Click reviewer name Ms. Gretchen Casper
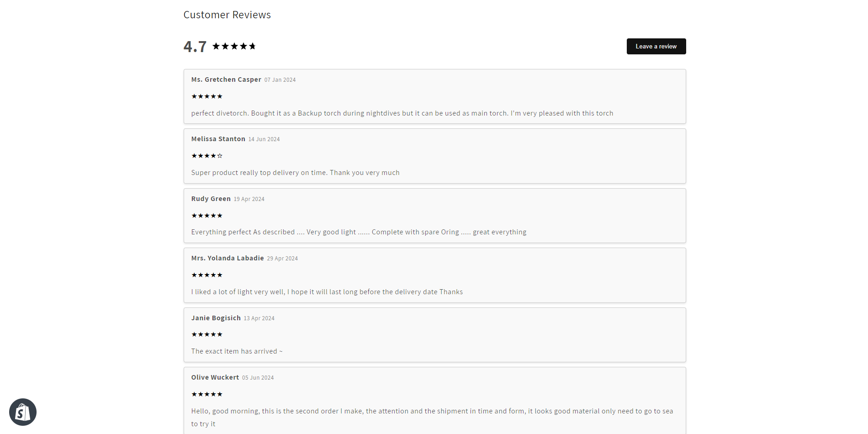 [226, 79]
